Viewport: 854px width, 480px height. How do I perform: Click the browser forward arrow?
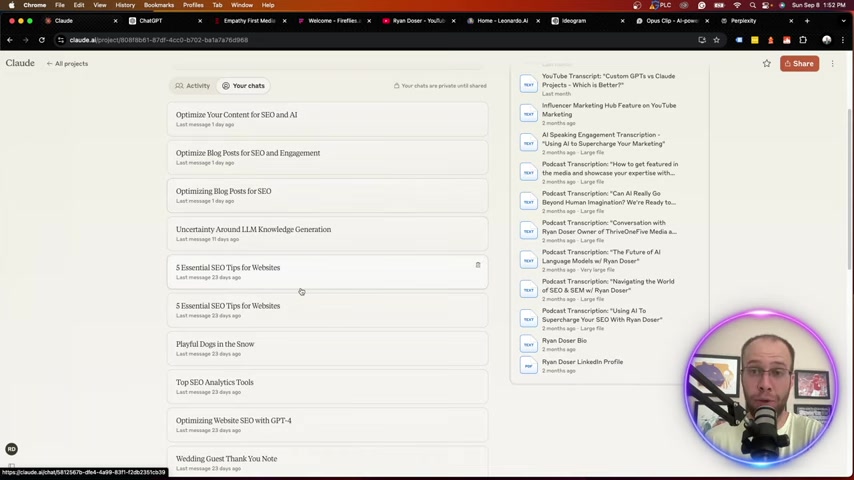26,40
